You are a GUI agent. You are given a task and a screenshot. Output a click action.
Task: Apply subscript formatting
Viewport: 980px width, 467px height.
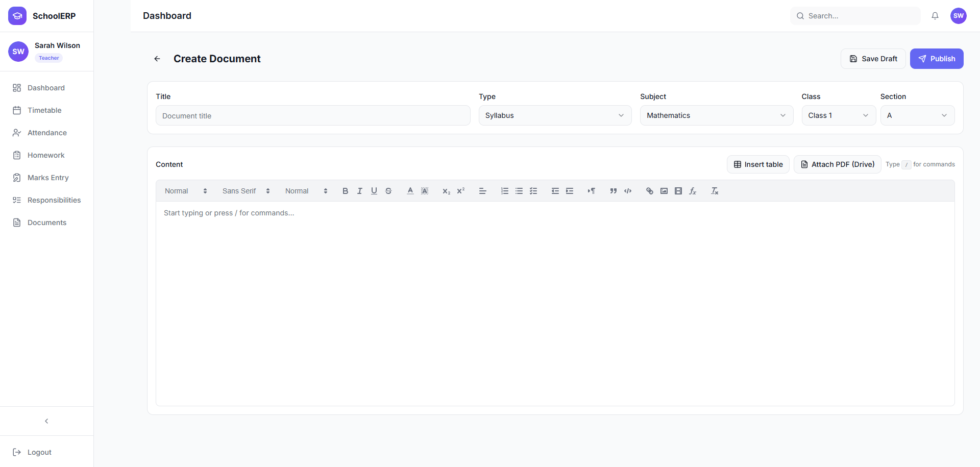(446, 191)
